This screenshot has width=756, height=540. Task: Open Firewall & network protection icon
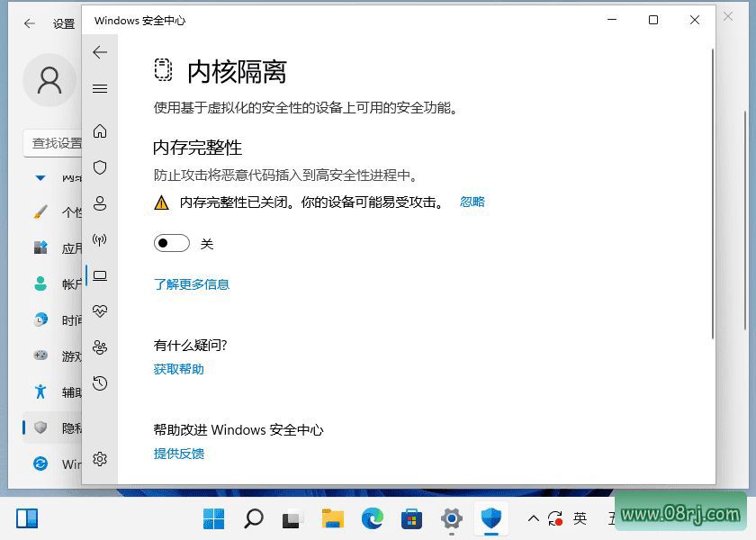100,239
